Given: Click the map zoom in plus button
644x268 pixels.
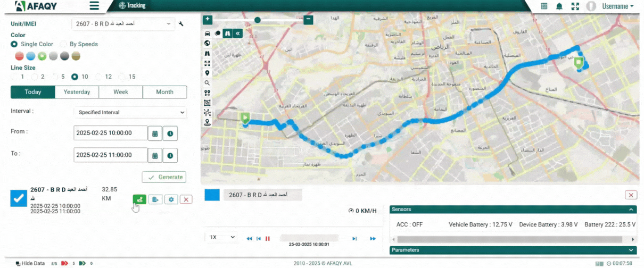Looking at the screenshot, I should 207,20.
